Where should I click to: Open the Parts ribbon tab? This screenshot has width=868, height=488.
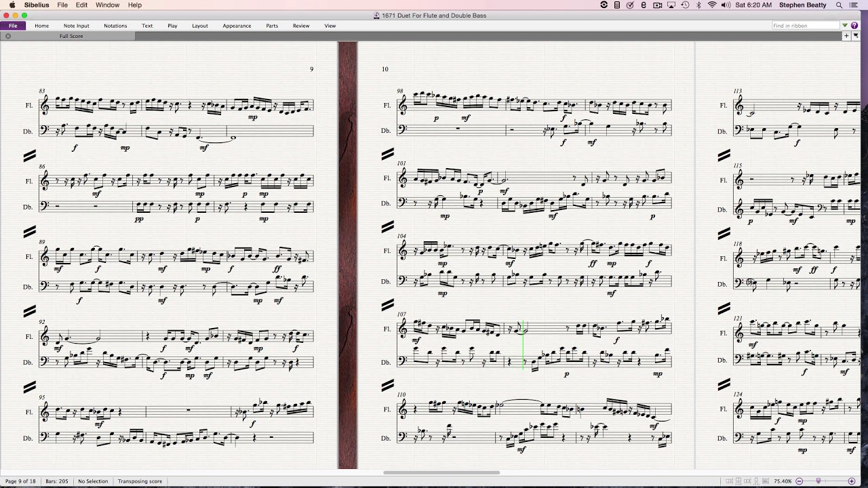(272, 26)
